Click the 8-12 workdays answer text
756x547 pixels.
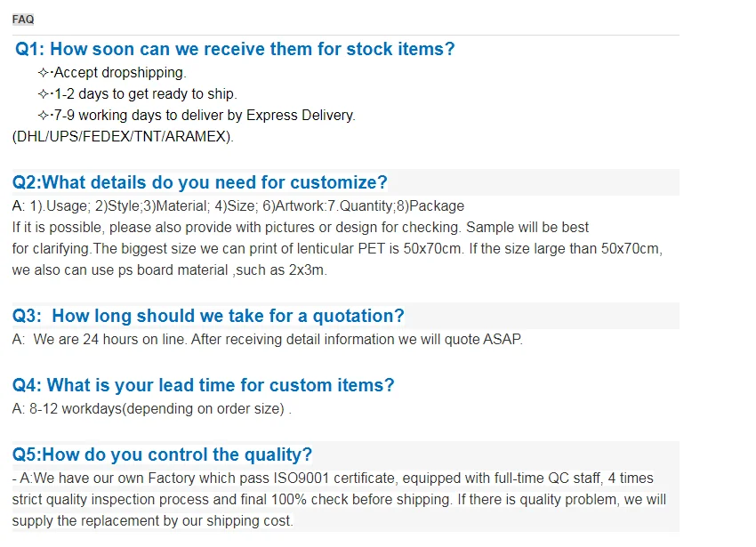point(151,408)
